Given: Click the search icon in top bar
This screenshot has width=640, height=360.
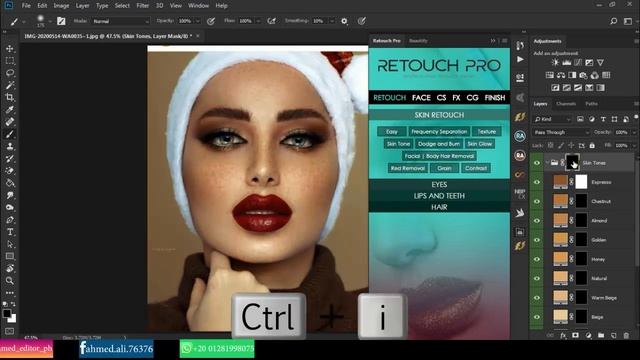Looking at the screenshot, I should coord(613,21).
